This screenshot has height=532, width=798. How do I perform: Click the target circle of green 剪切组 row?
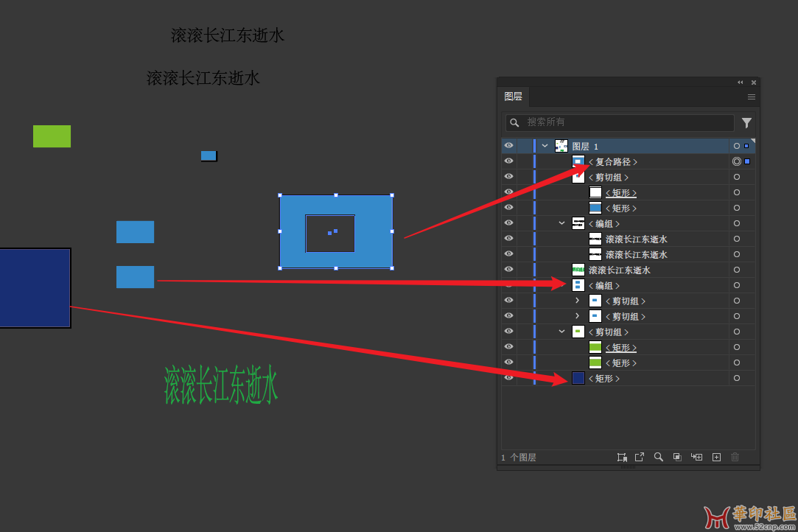pos(736,332)
